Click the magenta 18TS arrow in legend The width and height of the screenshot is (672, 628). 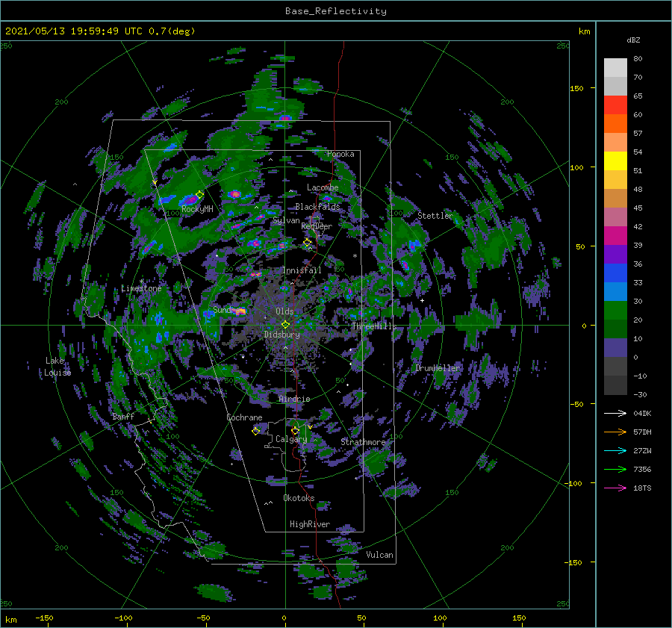(x=615, y=488)
